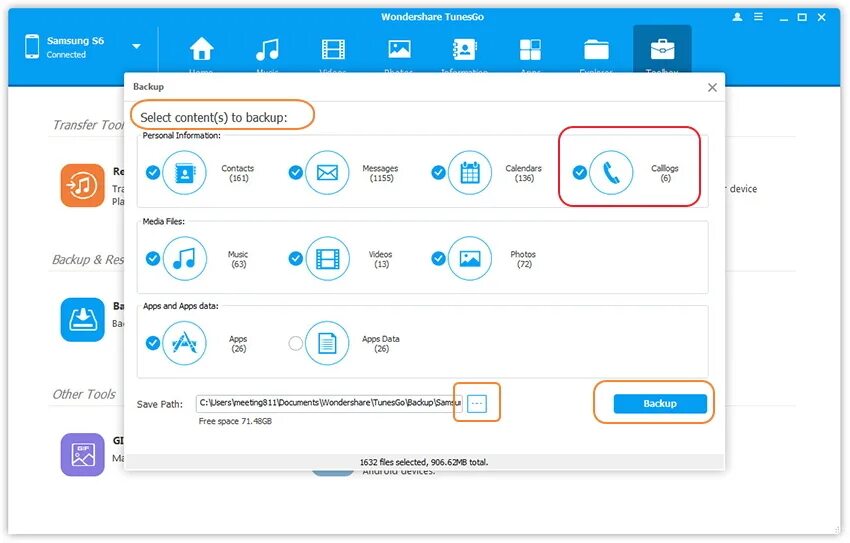Viewport: 850px width, 543px height.
Task: Open the hamburger menu in title bar
Action: (x=758, y=17)
